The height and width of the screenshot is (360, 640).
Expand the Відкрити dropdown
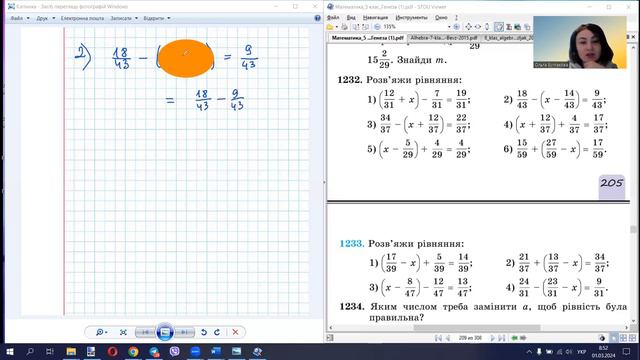157,18
